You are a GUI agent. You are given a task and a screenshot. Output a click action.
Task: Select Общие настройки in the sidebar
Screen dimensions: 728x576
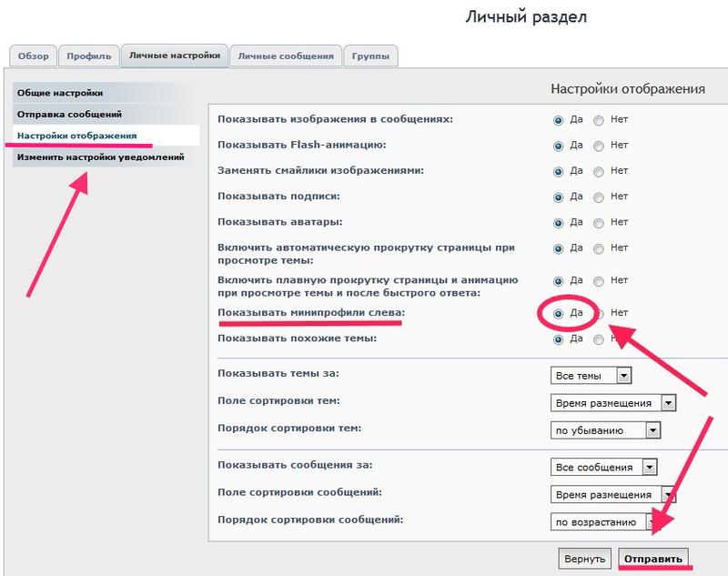pos(64,93)
